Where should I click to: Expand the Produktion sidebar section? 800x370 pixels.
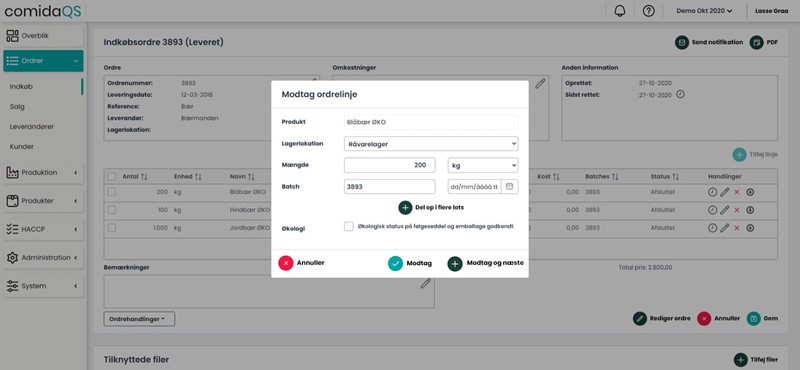[43, 172]
